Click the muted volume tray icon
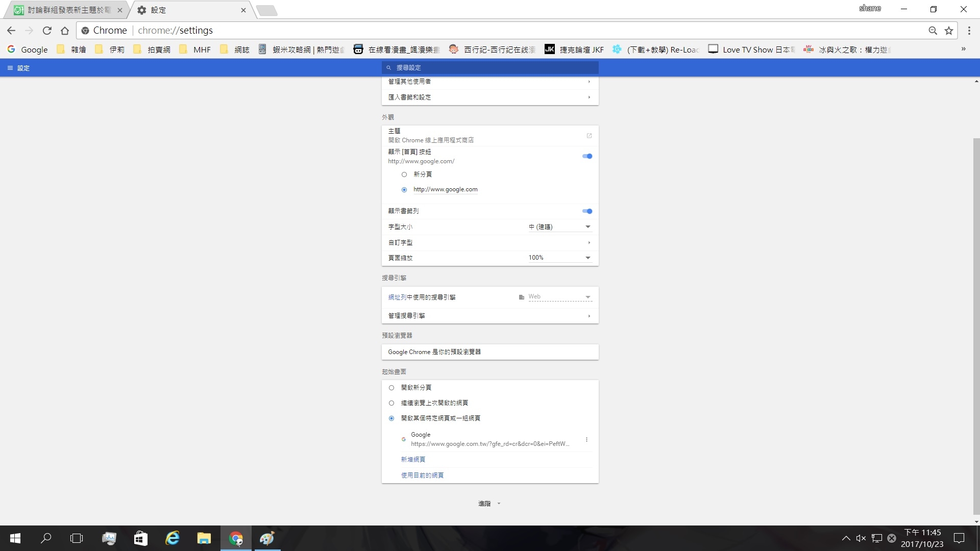This screenshot has width=980, height=551. tap(861, 538)
